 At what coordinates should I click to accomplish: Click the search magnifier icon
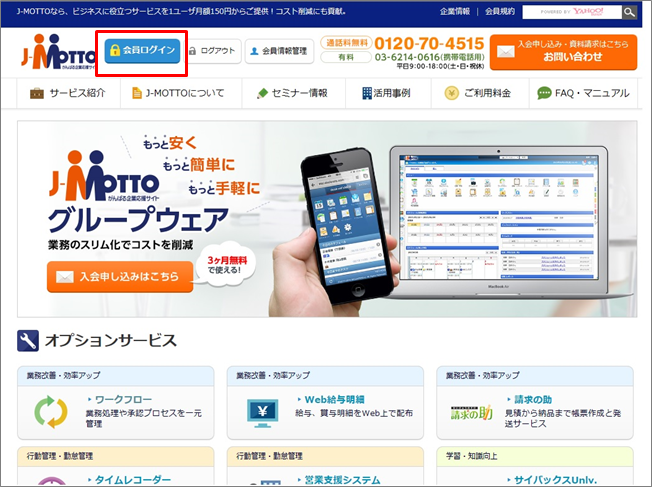click(629, 12)
